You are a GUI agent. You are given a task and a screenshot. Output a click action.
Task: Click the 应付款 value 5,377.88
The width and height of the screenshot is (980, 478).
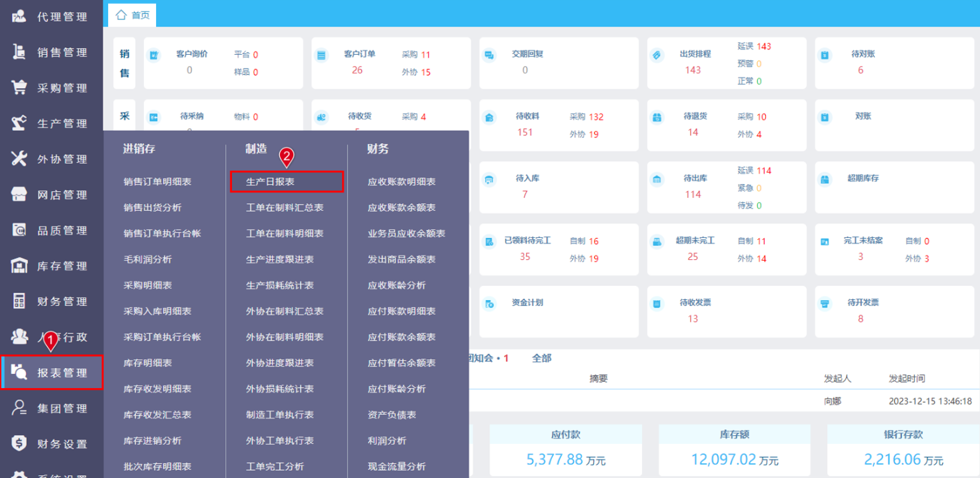point(554,459)
